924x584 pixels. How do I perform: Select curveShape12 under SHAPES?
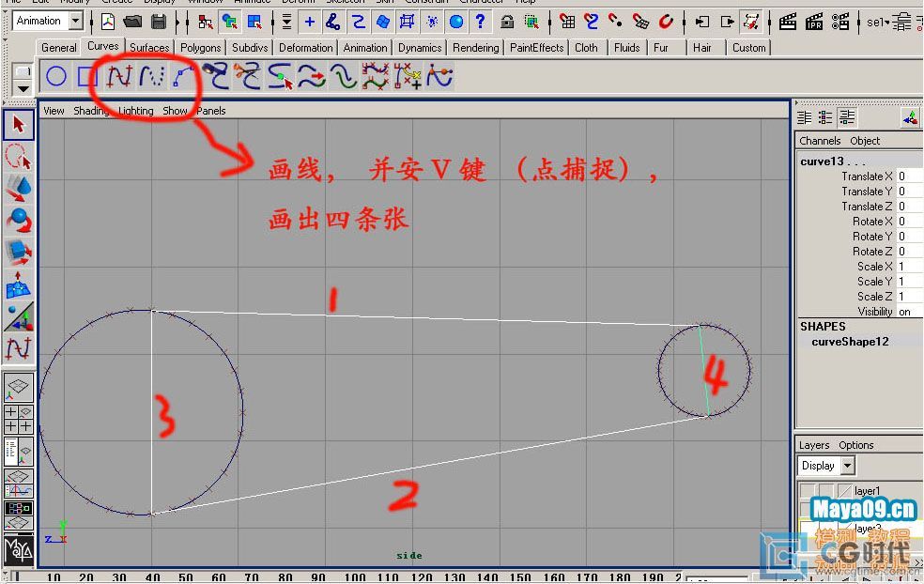point(850,342)
